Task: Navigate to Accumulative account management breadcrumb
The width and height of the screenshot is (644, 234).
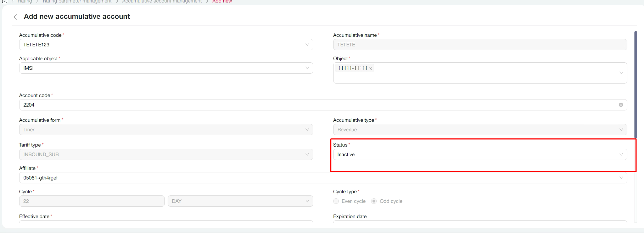Action: pos(162,1)
